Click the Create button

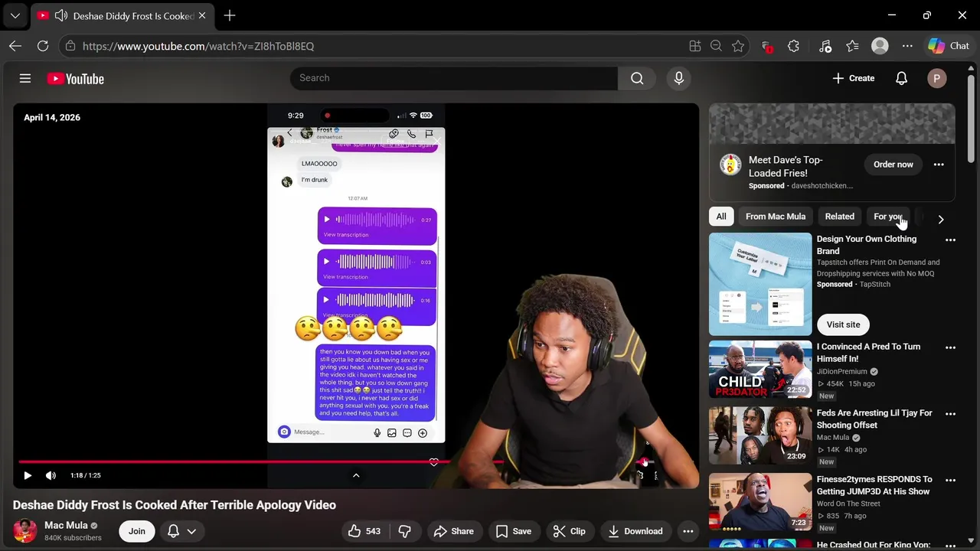854,78
